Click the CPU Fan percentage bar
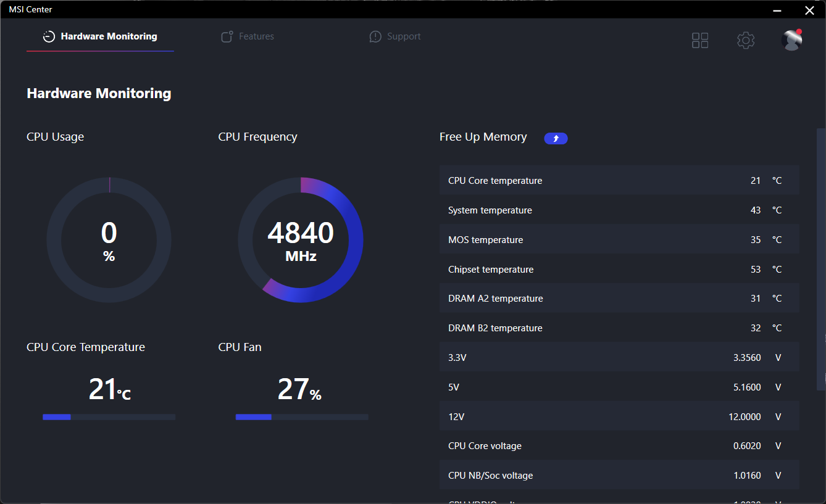826x504 pixels. [302, 417]
